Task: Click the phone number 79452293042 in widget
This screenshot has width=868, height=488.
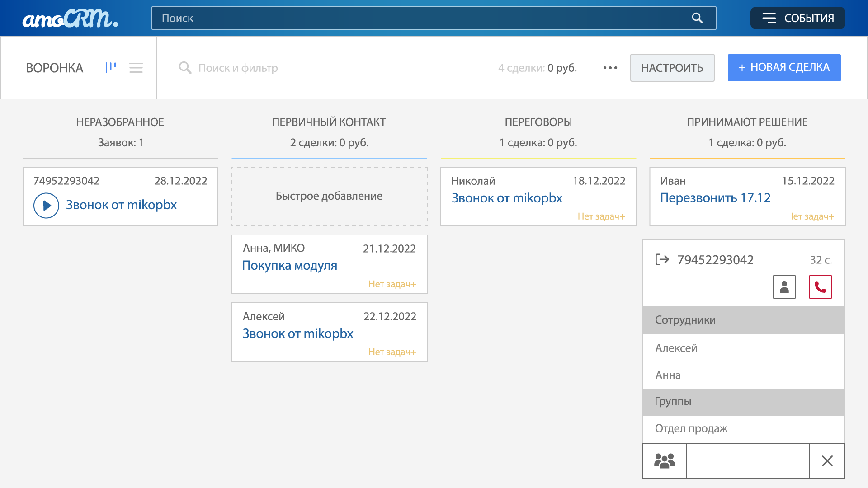Action: coord(715,260)
